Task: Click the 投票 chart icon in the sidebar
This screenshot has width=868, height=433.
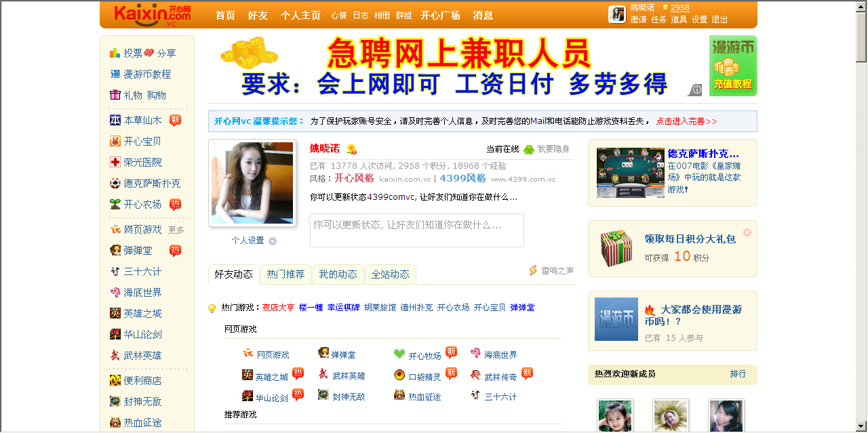Action: [x=115, y=53]
